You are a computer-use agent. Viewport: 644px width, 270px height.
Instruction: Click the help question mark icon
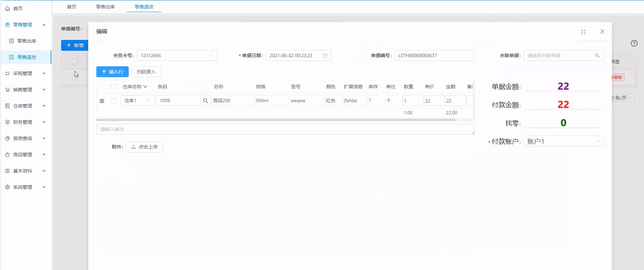tap(634, 43)
